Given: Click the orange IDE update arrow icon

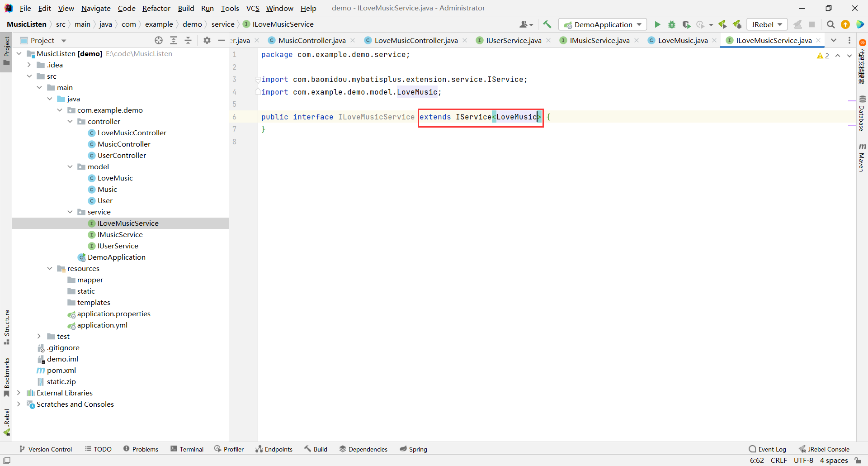Looking at the screenshot, I should (845, 24).
